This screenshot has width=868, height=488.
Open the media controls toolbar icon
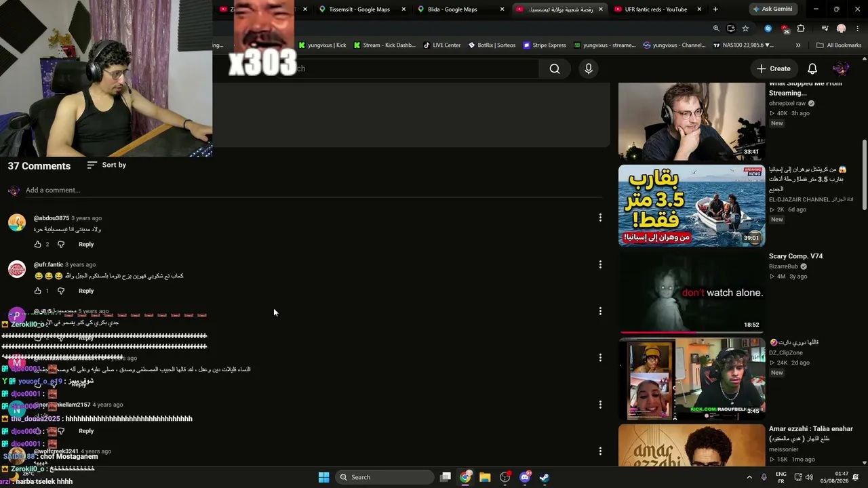pyautogui.click(x=825, y=28)
